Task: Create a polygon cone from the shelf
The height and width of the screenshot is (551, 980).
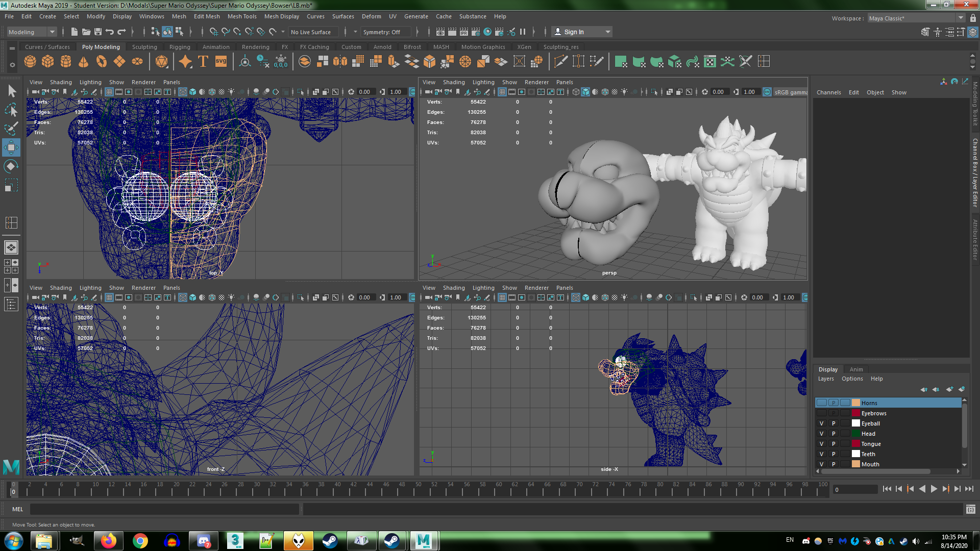Action: click(84, 62)
